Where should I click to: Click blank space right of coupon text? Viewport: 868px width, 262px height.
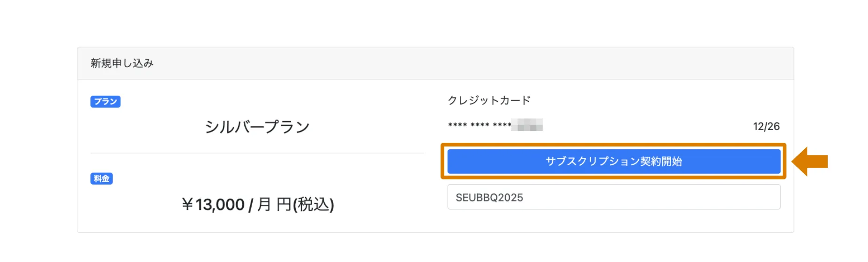point(656,197)
